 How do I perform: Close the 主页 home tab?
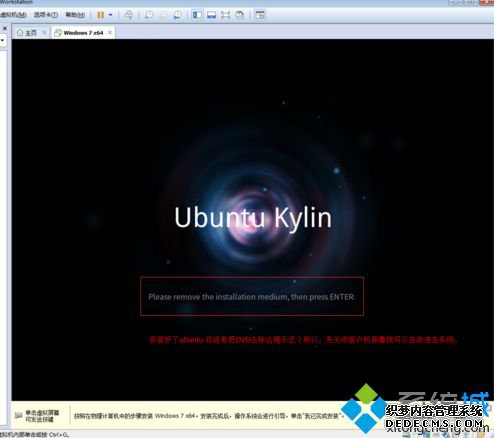pyautogui.click(x=44, y=33)
